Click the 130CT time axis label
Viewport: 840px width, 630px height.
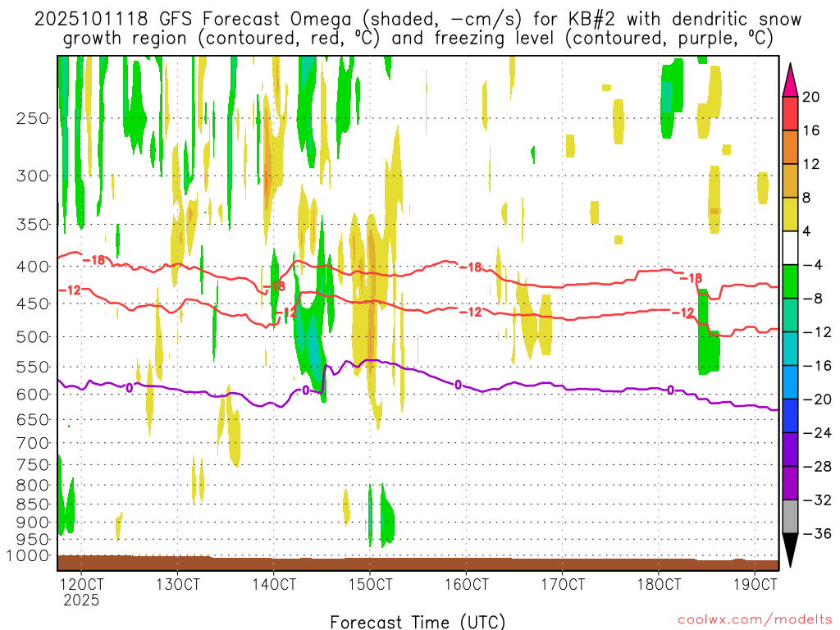click(178, 584)
